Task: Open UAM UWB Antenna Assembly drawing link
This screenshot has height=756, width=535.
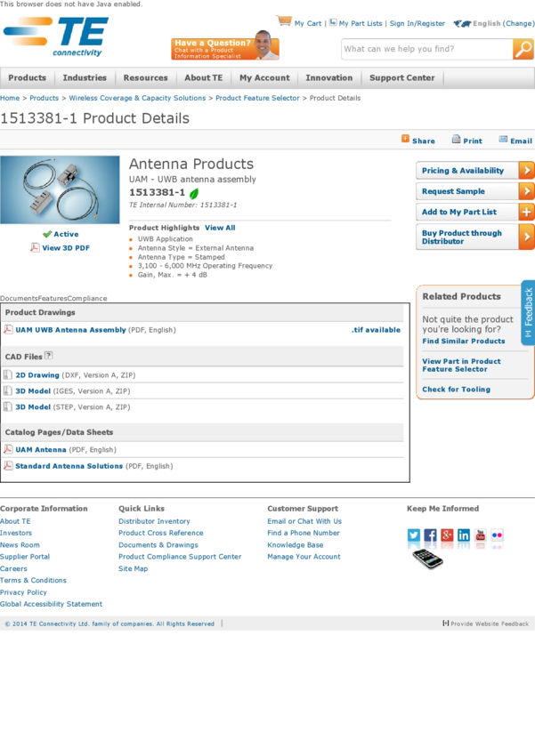Action: (70, 330)
